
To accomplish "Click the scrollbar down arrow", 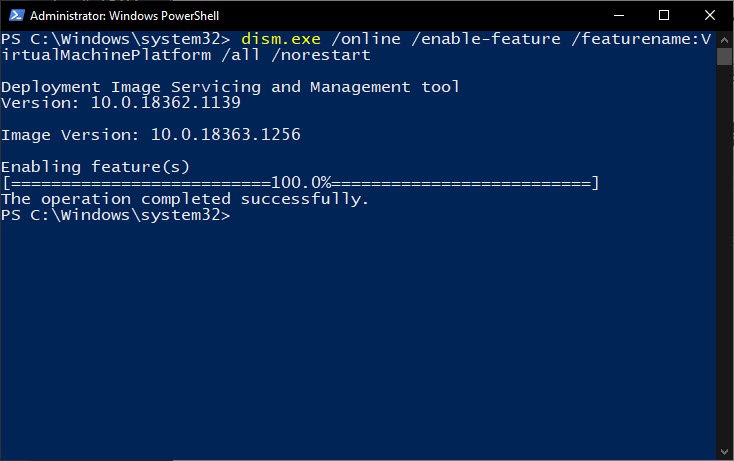I will pyautogui.click(x=724, y=452).
